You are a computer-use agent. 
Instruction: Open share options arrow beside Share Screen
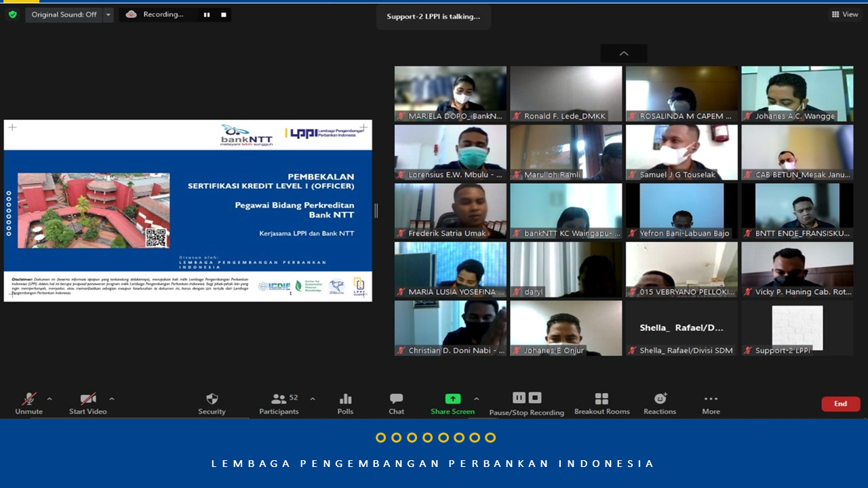[477, 399]
